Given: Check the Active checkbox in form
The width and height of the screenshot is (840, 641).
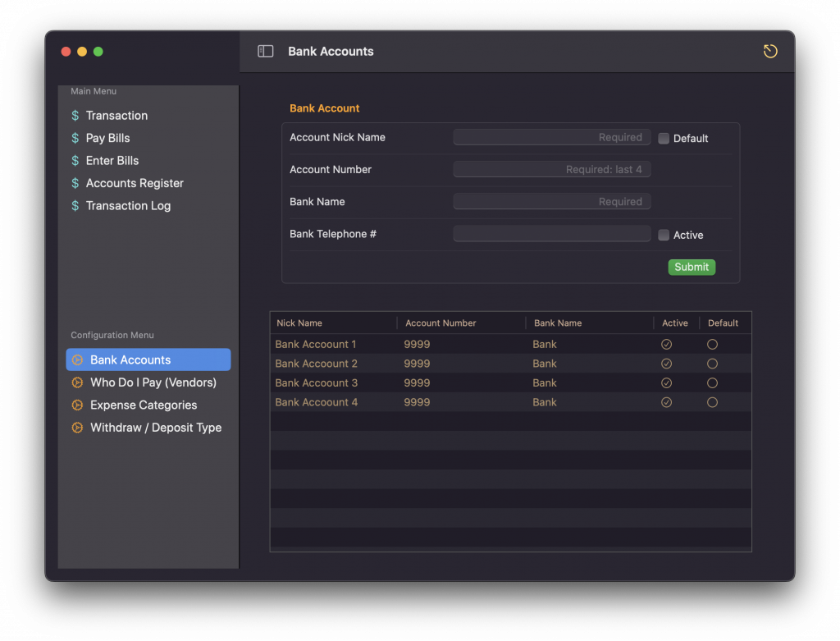Looking at the screenshot, I should 664,236.
